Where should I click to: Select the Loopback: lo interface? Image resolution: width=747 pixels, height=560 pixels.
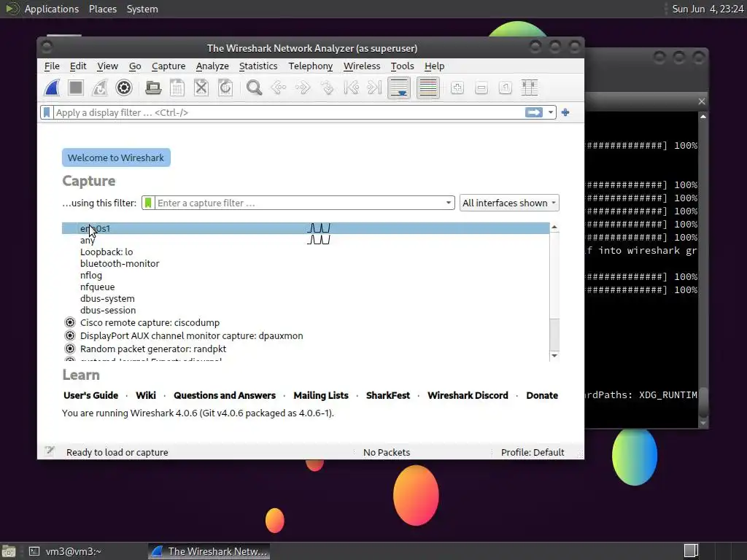306,252
